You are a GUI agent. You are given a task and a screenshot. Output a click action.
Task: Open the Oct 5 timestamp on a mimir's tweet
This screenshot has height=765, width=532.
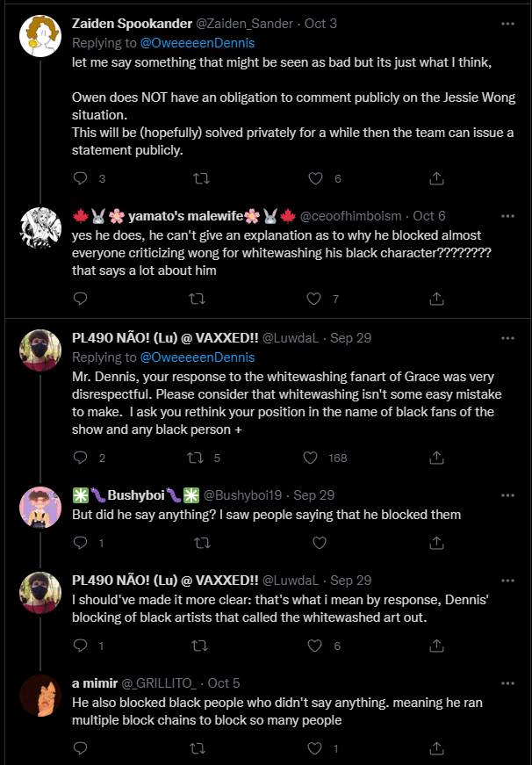coord(224,683)
